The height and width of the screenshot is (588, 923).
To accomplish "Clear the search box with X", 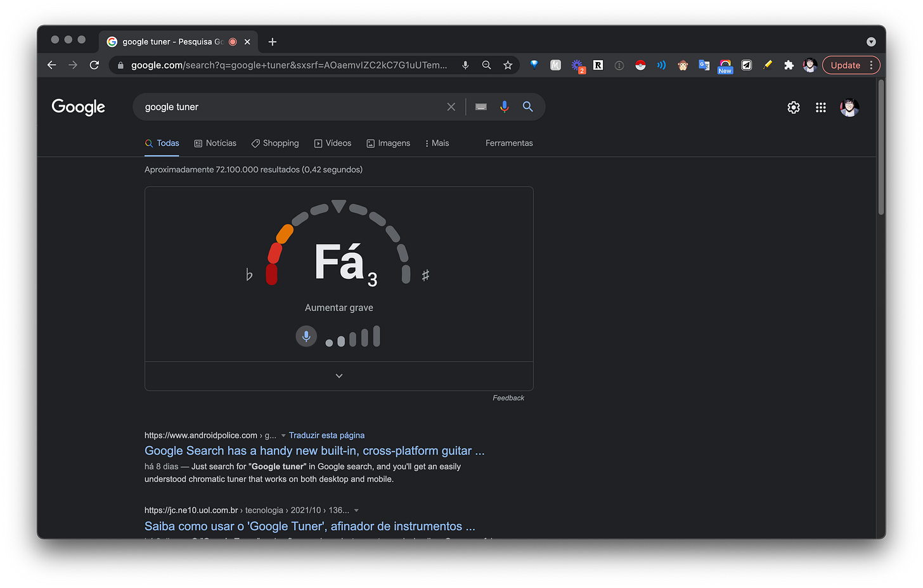I will [451, 107].
